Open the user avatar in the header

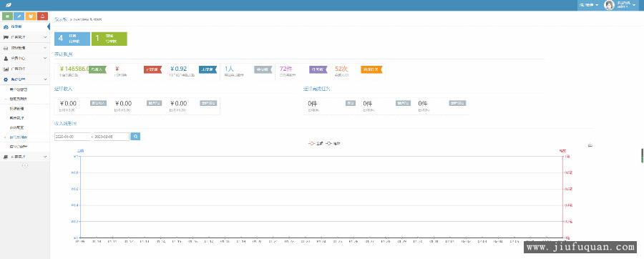tap(609, 5)
